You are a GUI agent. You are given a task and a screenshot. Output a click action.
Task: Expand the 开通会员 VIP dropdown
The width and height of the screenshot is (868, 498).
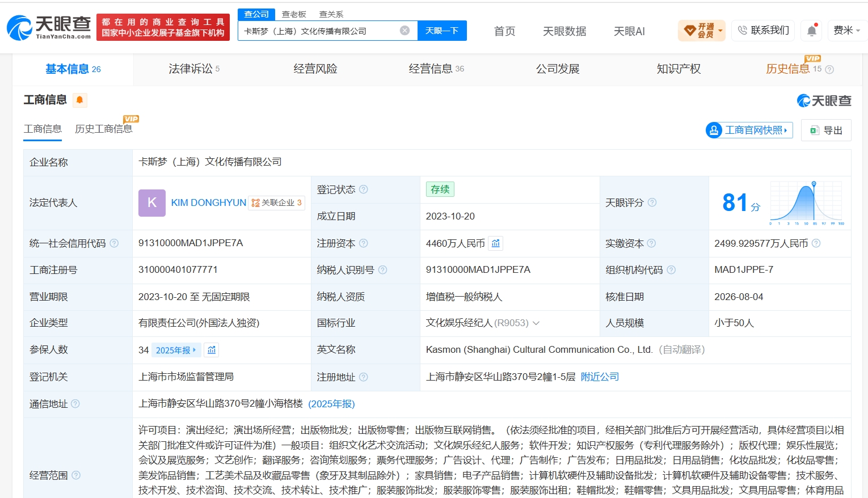click(x=702, y=31)
